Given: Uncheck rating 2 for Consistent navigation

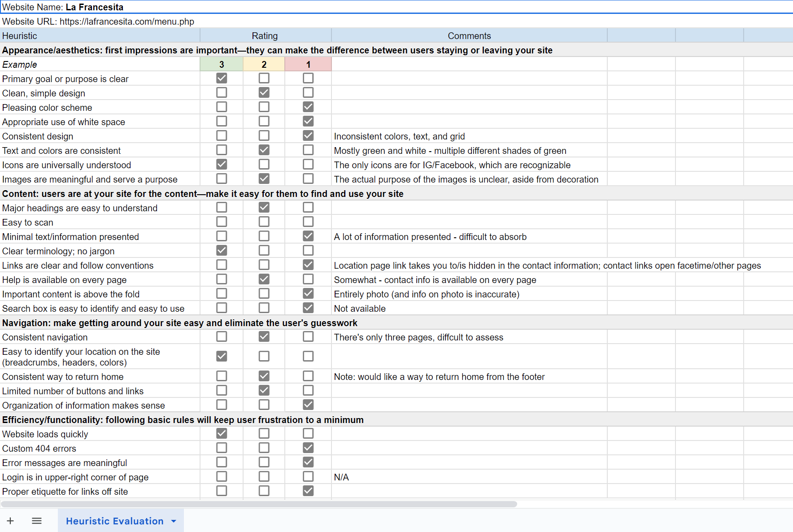Looking at the screenshot, I should 264,336.
